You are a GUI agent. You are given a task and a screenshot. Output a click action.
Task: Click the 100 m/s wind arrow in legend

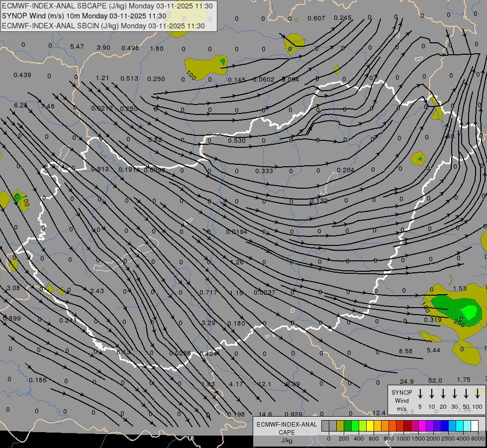pos(478,394)
